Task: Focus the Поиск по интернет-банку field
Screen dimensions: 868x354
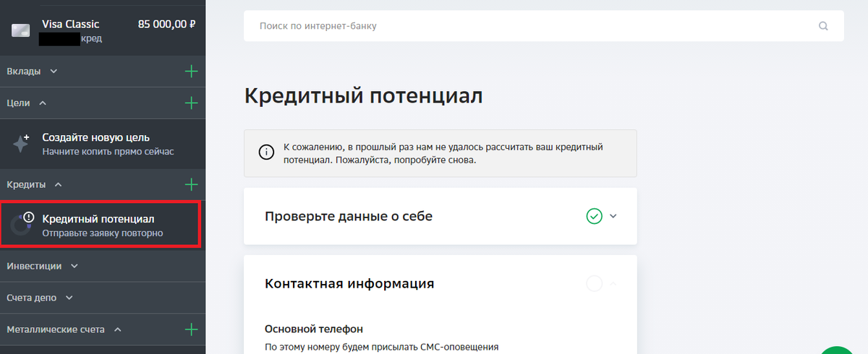Action: click(x=543, y=26)
